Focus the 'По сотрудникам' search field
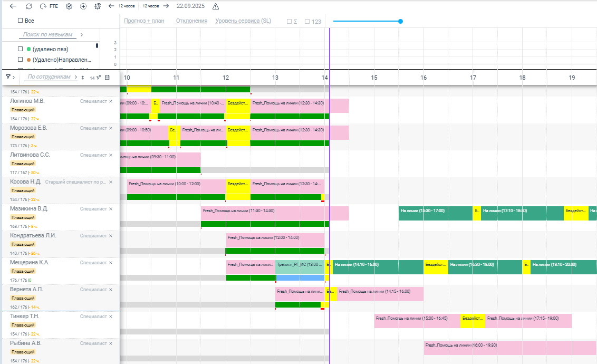The image size is (597, 364). pyautogui.click(x=49, y=77)
